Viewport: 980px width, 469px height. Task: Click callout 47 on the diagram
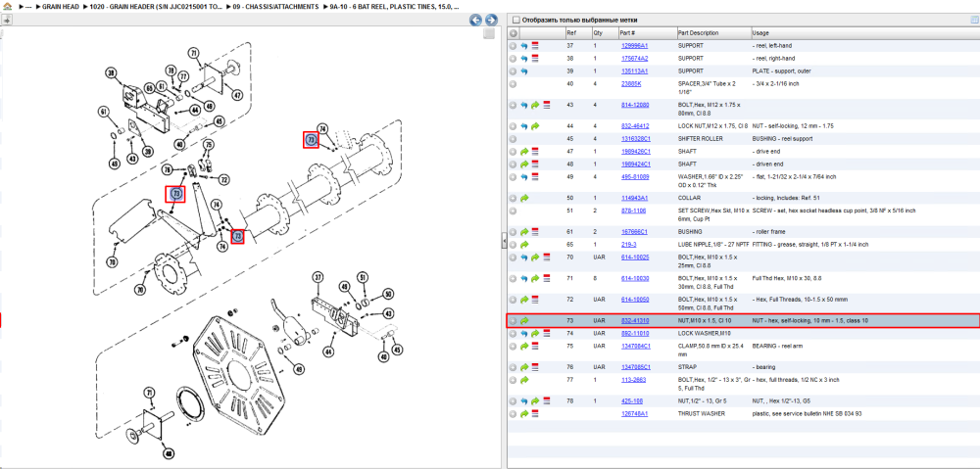pos(238,95)
